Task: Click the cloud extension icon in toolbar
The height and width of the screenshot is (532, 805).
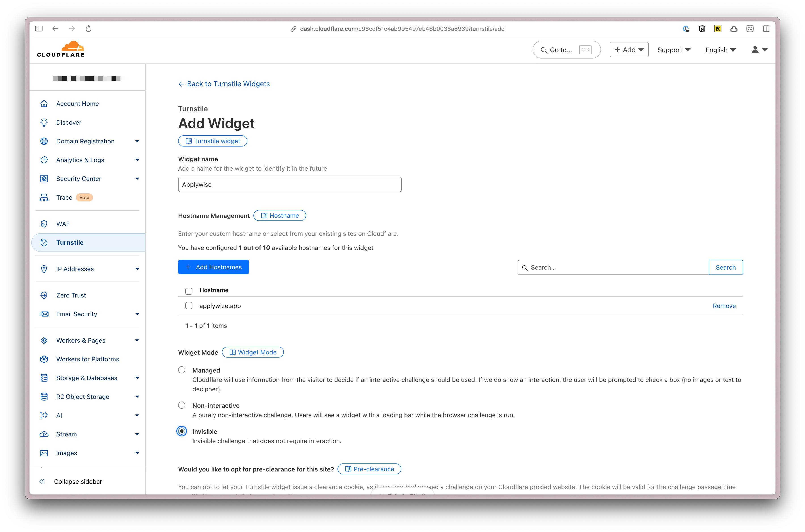Action: tap(734, 29)
